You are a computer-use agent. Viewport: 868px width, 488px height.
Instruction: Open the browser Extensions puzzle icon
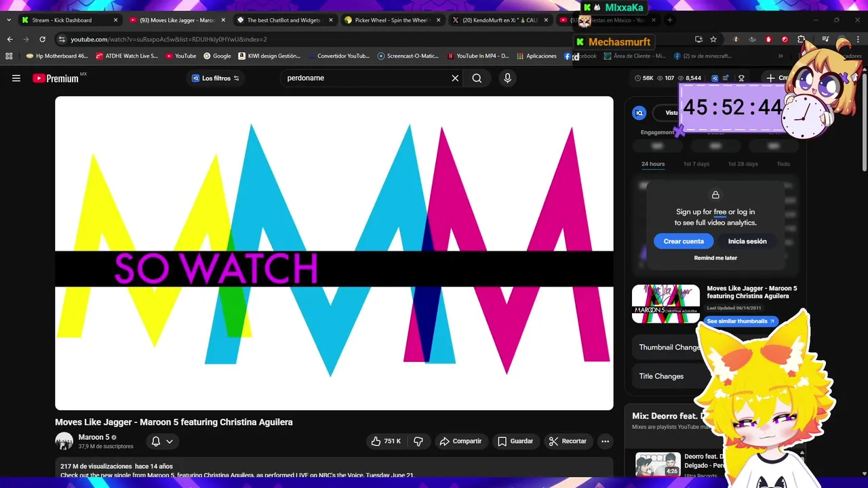801,39
